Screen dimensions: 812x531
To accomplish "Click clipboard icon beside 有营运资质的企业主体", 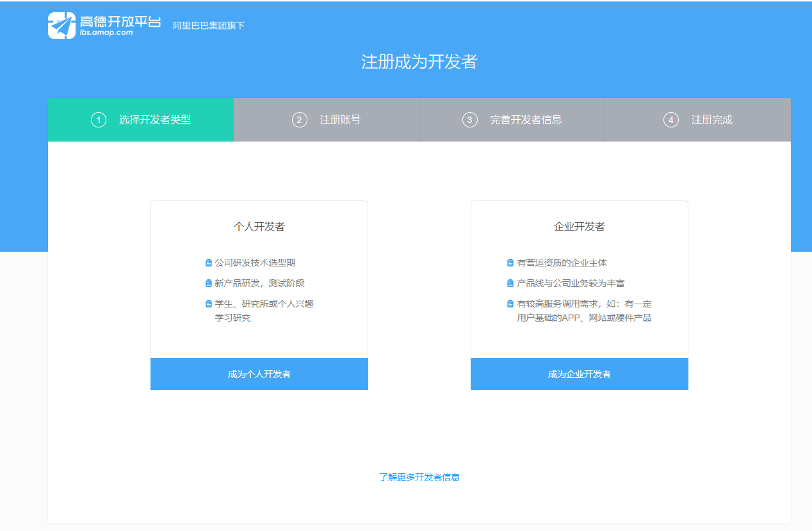I will tap(510, 263).
